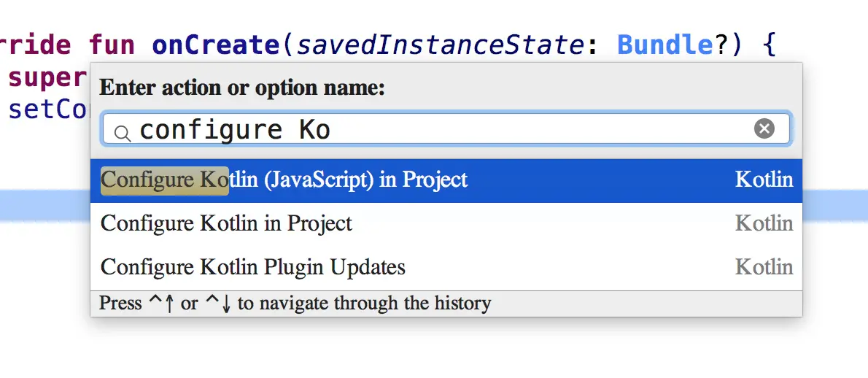868x378 pixels.
Task: Click the partially hidden setCo code line
Action: [47, 109]
